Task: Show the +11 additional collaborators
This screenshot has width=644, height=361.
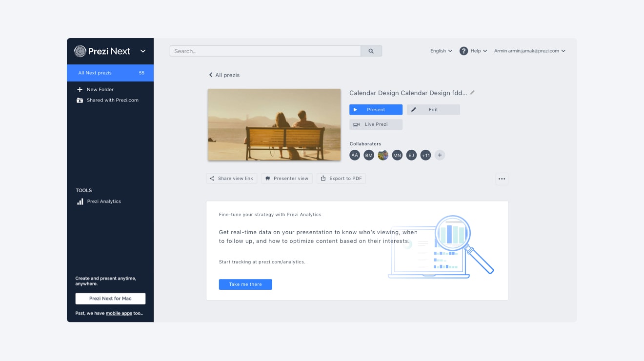Action: (x=425, y=155)
